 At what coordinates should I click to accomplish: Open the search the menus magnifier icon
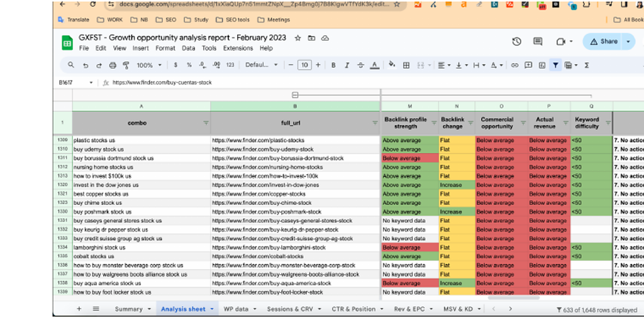point(71,65)
